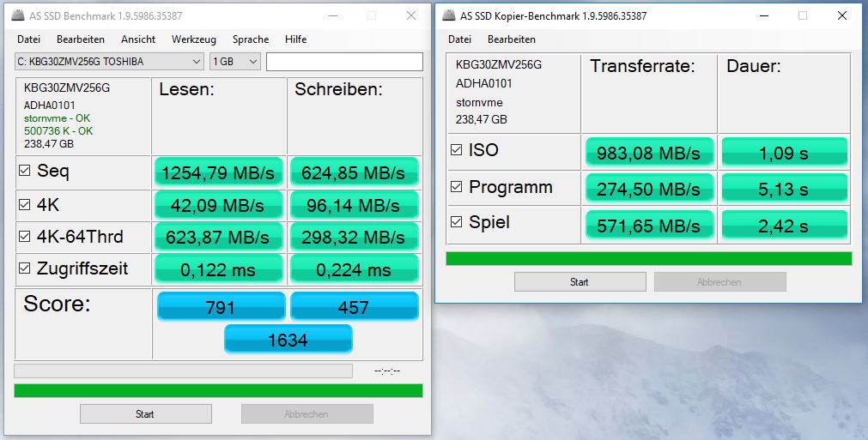Click the green progress bar in Kopier-Benchmark window
Viewport: 868px width, 440px height.
[x=649, y=259]
